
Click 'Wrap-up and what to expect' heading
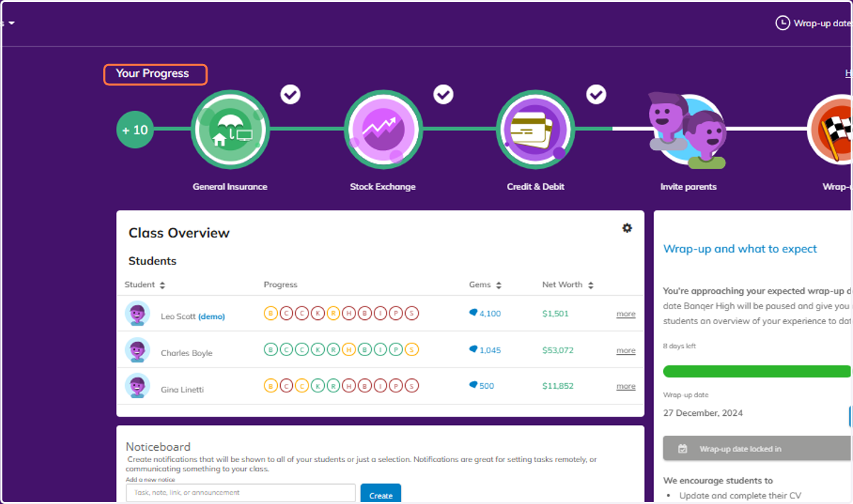coord(740,249)
